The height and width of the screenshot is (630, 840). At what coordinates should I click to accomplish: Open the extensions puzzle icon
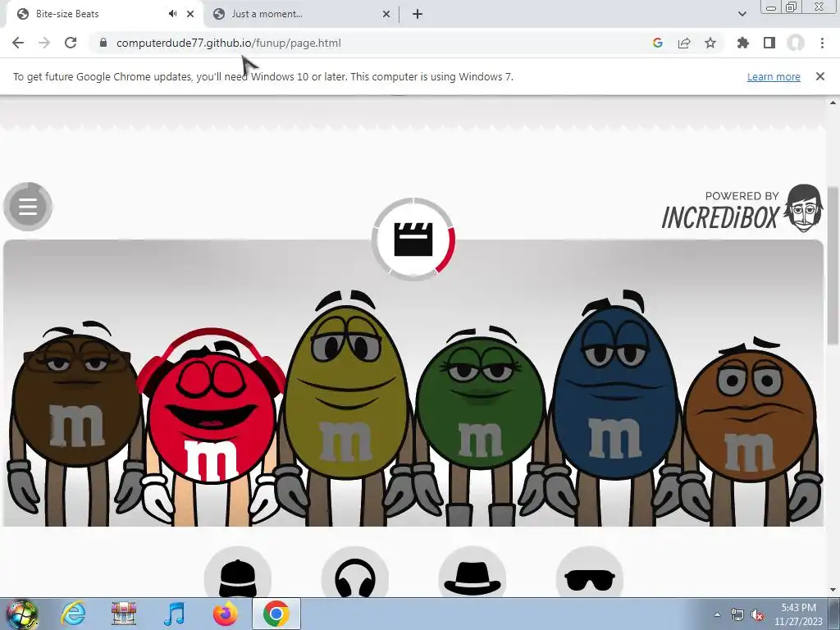(743, 43)
